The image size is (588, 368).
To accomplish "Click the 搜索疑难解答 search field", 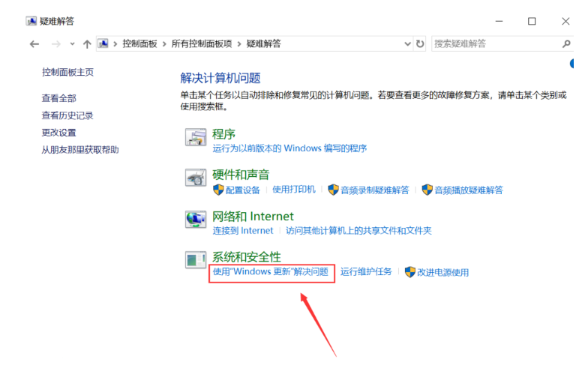I will (x=495, y=44).
